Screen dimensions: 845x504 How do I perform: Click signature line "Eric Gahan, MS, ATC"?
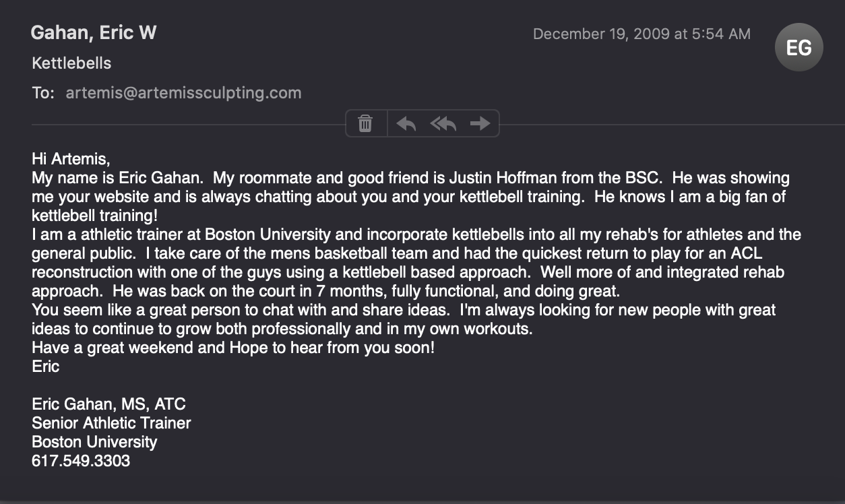[x=108, y=404]
